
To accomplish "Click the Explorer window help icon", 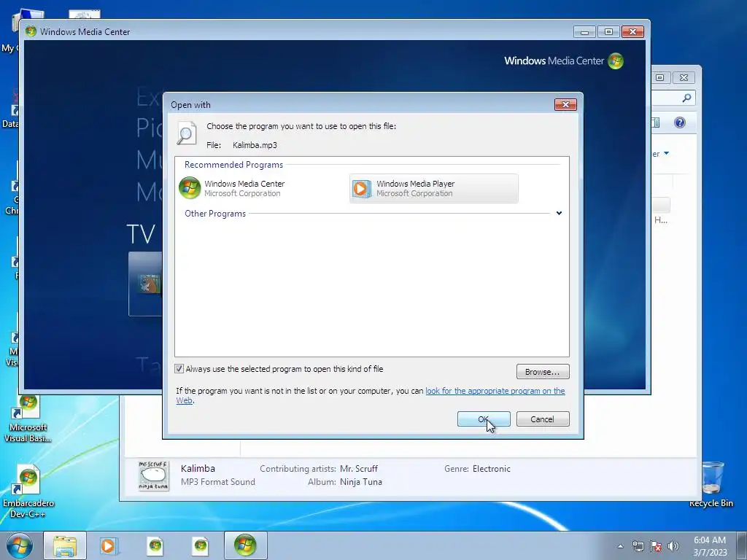I will point(680,122).
